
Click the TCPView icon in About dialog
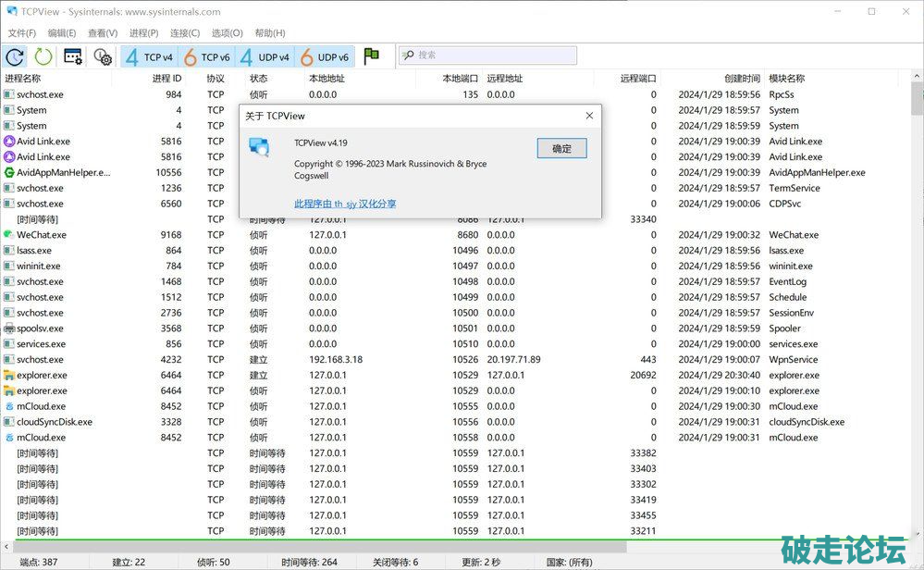(x=259, y=148)
